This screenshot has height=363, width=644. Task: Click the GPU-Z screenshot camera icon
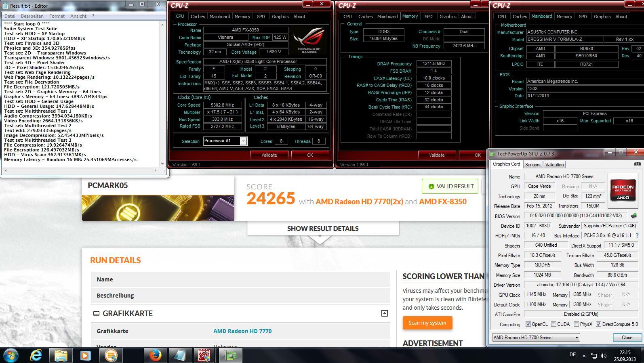(x=637, y=164)
